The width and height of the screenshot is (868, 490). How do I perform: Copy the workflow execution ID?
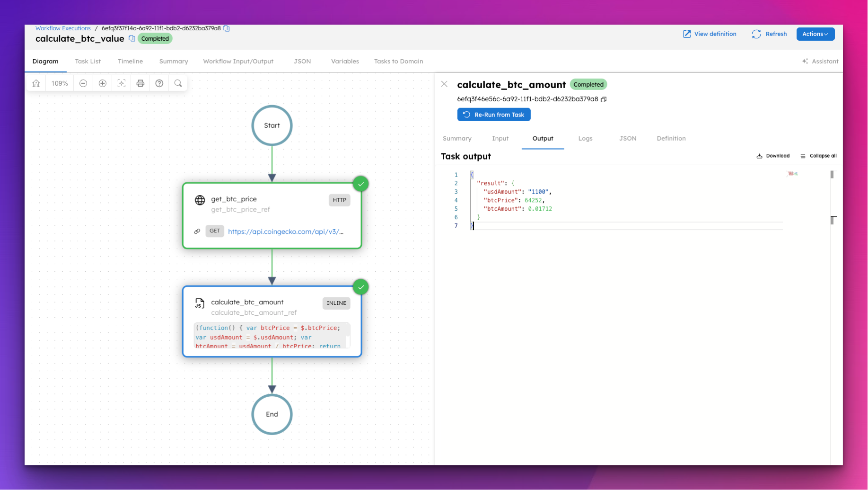pyautogui.click(x=227, y=28)
